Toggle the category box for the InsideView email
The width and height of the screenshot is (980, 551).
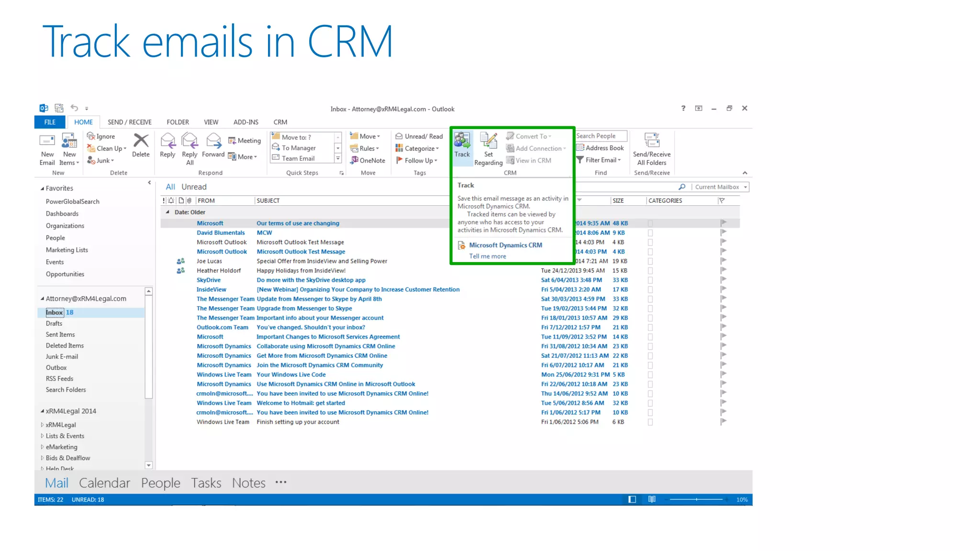tap(650, 290)
